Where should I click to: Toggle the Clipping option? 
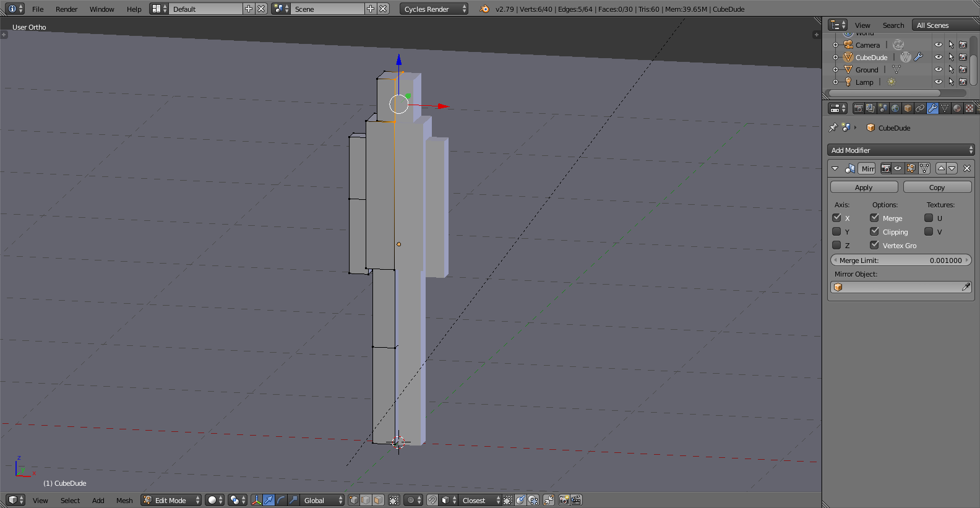click(x=874, y=231)
